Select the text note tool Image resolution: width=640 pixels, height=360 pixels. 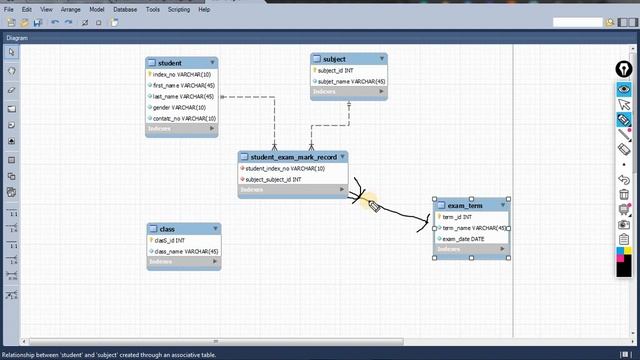11,125
